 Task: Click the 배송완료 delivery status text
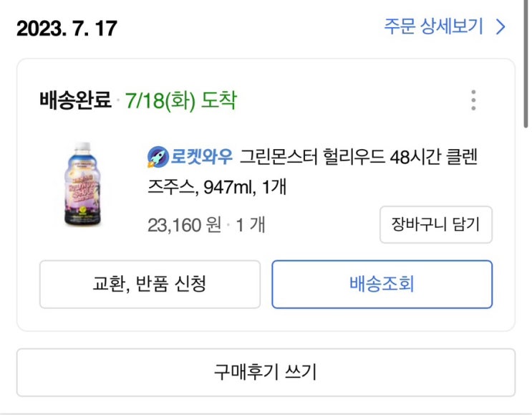point(75,101)
